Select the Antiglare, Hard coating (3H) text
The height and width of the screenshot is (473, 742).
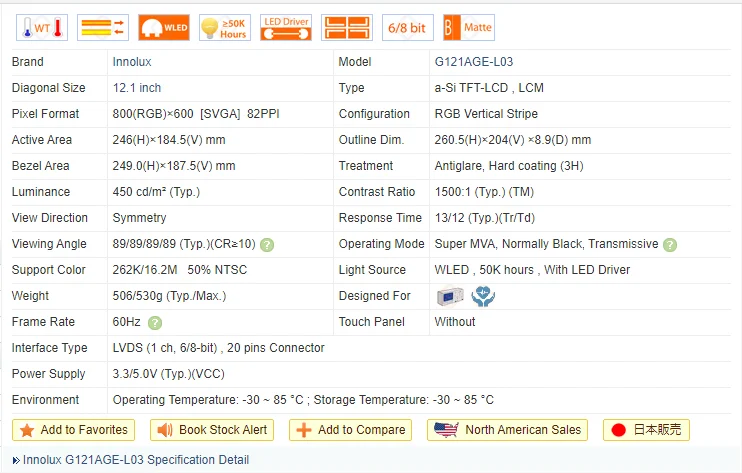point(509,166)
